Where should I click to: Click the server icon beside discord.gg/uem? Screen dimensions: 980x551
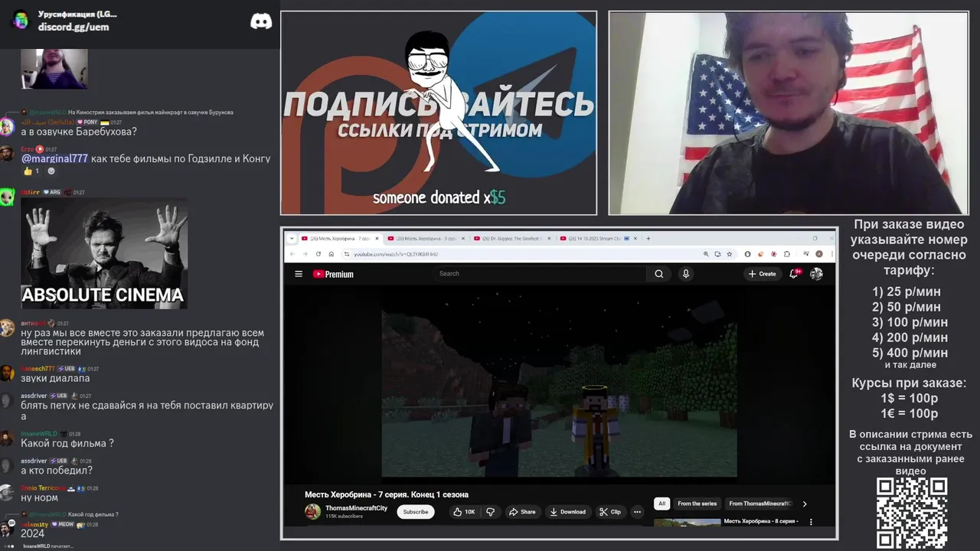[21, 21]
